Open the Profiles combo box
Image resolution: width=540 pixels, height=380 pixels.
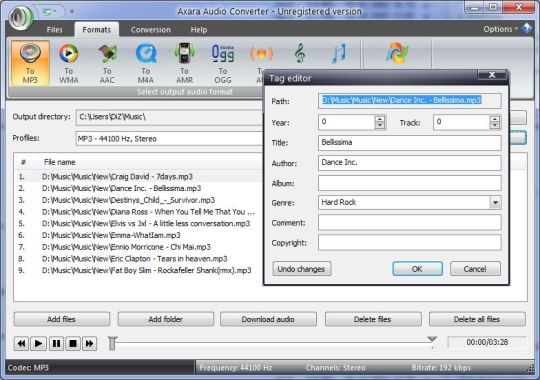click(x=169, y=139)
